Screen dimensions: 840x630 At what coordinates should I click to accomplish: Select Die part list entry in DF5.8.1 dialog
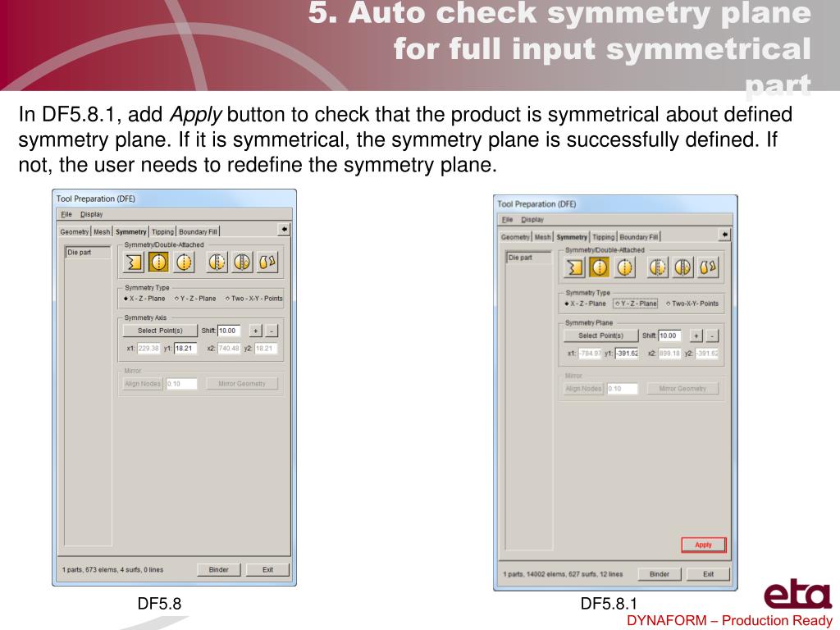[529, 258]
